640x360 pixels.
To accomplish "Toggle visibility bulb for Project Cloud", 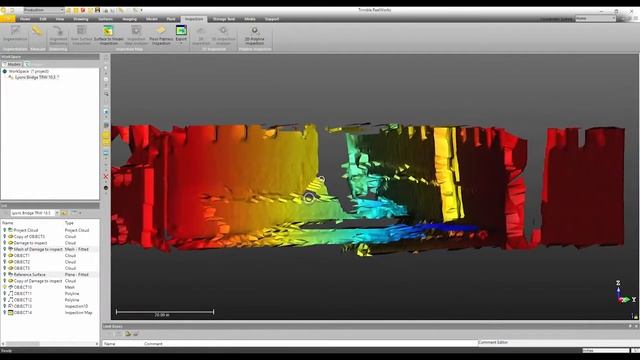I will [5, 230].
